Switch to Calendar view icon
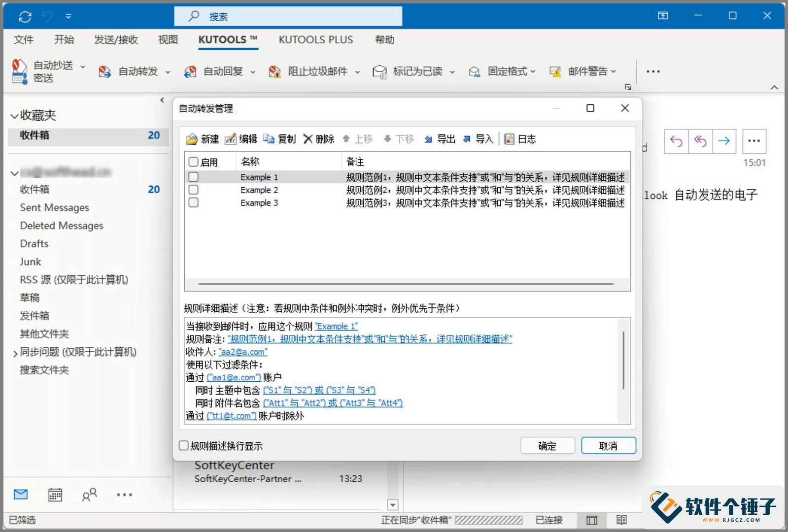The width and height of the screenshot is (788, 532). click(55, 495)
